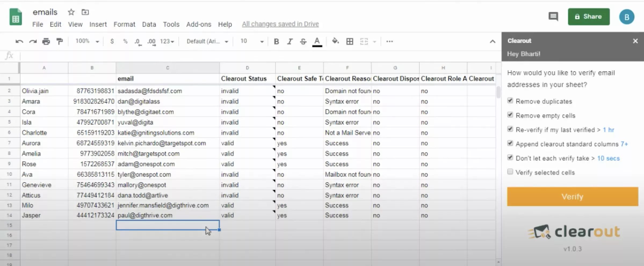
Task: Close the Clearout sidebar
Action: (635, 41)
